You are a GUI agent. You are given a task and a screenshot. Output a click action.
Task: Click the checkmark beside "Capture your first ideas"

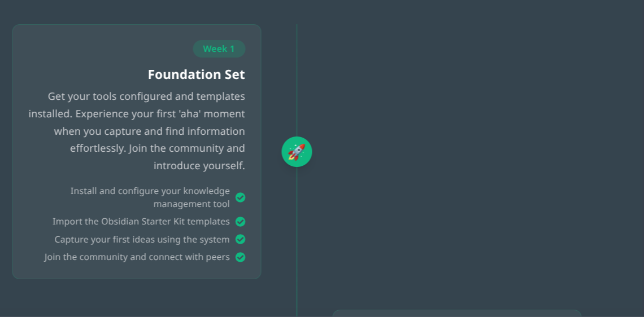tap(240, 239)
